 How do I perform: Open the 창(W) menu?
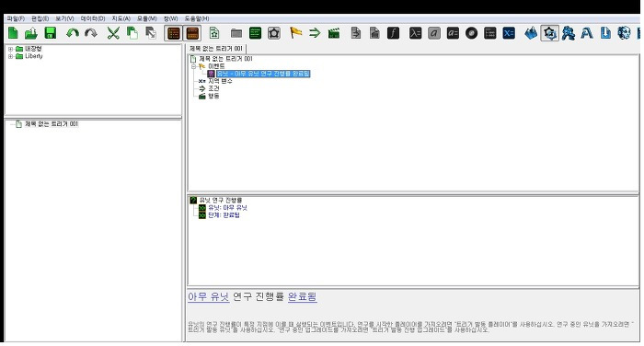coord(170,18)
